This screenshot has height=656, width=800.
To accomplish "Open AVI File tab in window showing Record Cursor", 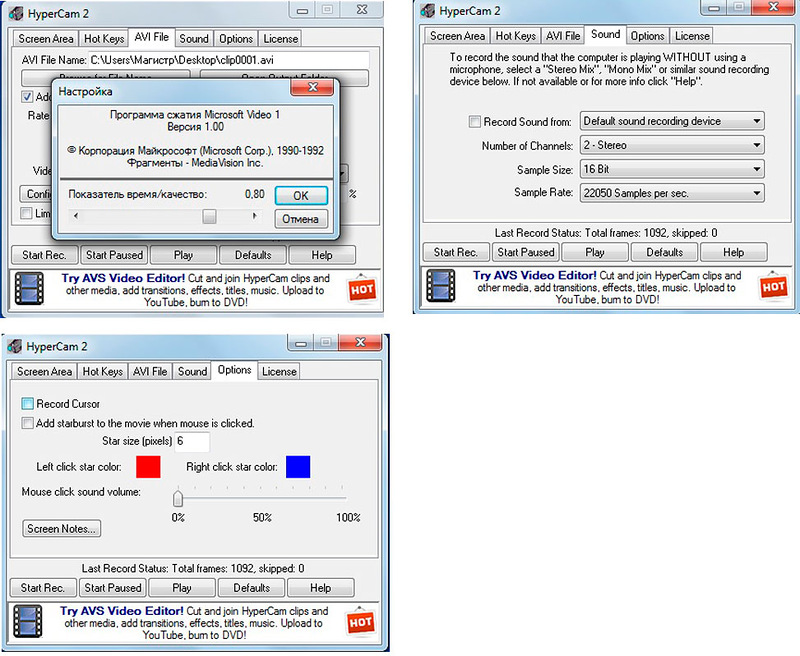I will point(150,371).
